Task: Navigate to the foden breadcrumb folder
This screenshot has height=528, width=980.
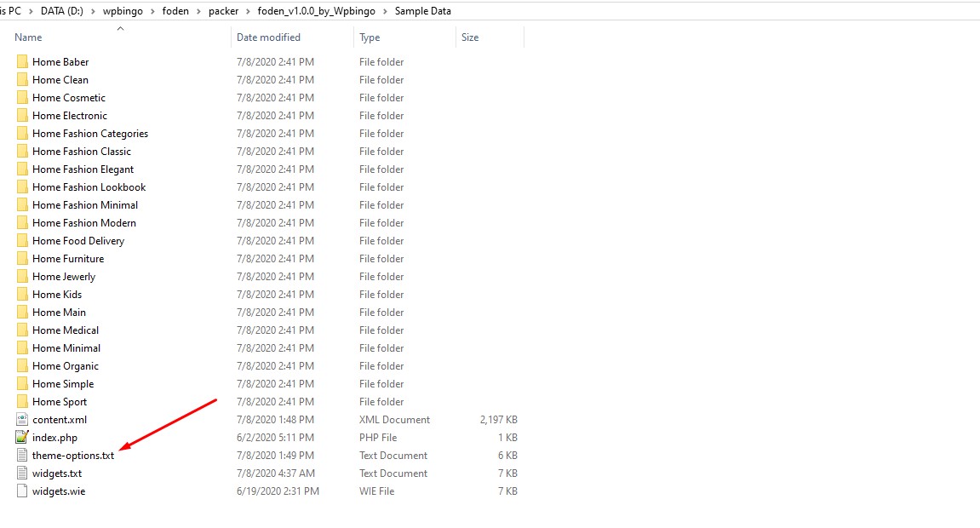Action: (175, 11)
